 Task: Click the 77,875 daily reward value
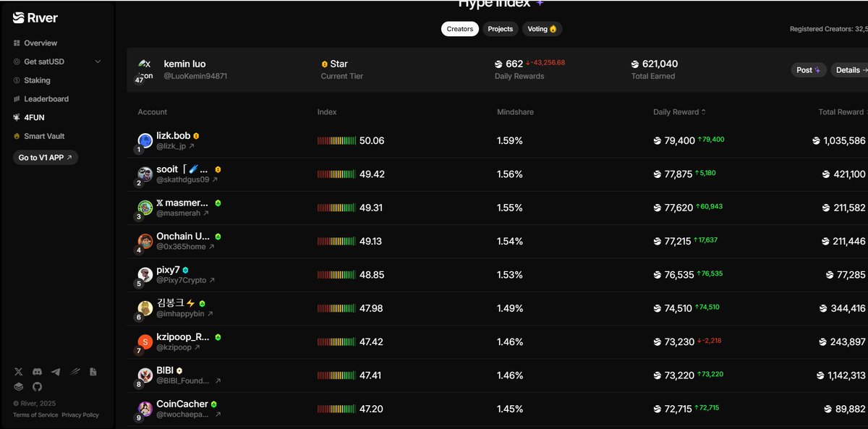(678, 174)
